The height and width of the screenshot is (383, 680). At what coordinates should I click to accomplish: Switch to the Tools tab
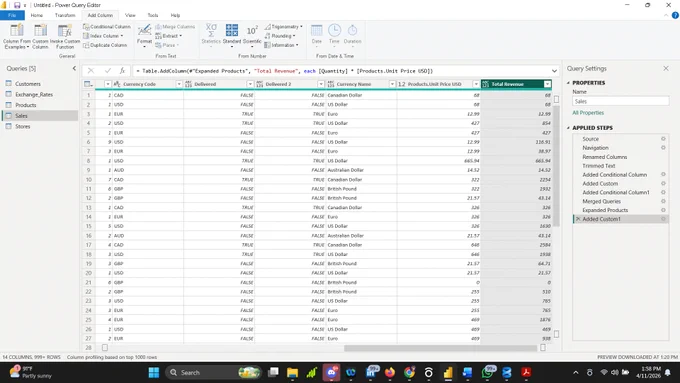point(153,15)
